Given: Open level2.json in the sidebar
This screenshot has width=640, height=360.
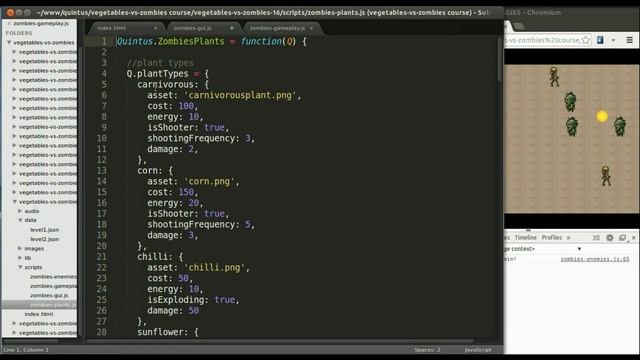Looking at the screenshot, I should (44, 239).
